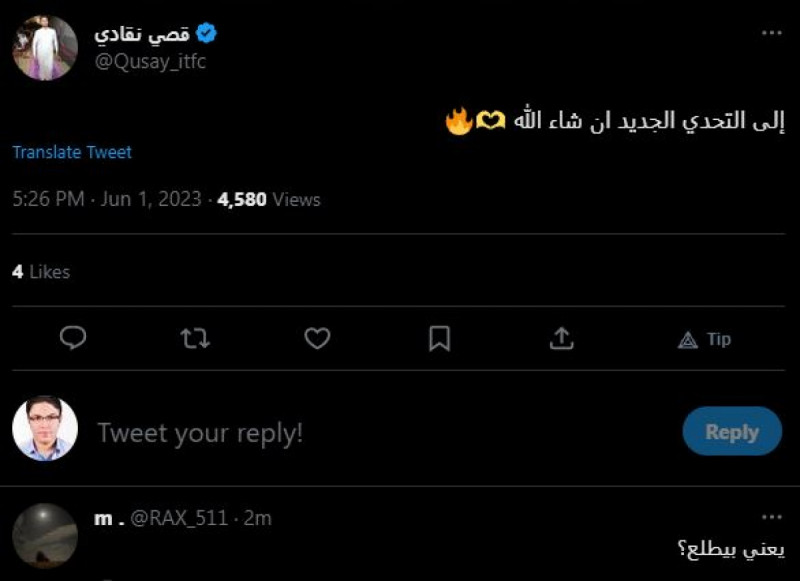Click the retweet icon on the tweet
The image size is (800, 581).
[193, 338]
